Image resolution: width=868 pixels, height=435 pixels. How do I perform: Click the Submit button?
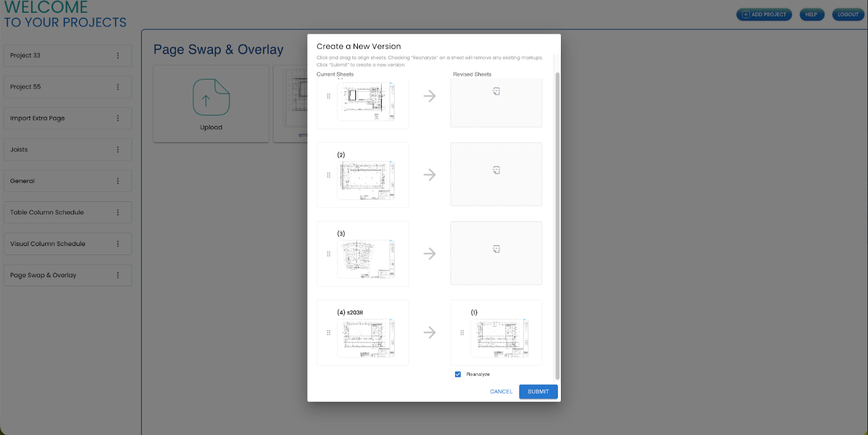click(x=538, y=392)
